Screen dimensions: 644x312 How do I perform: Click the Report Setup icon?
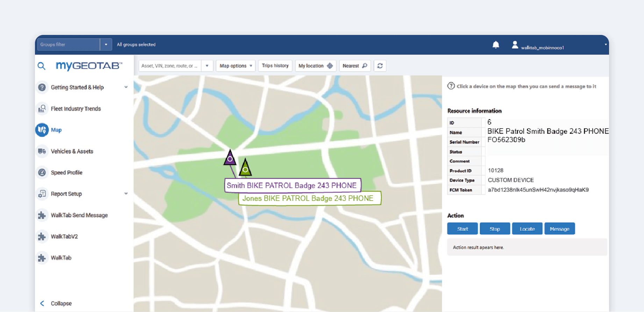coord(42,194)
